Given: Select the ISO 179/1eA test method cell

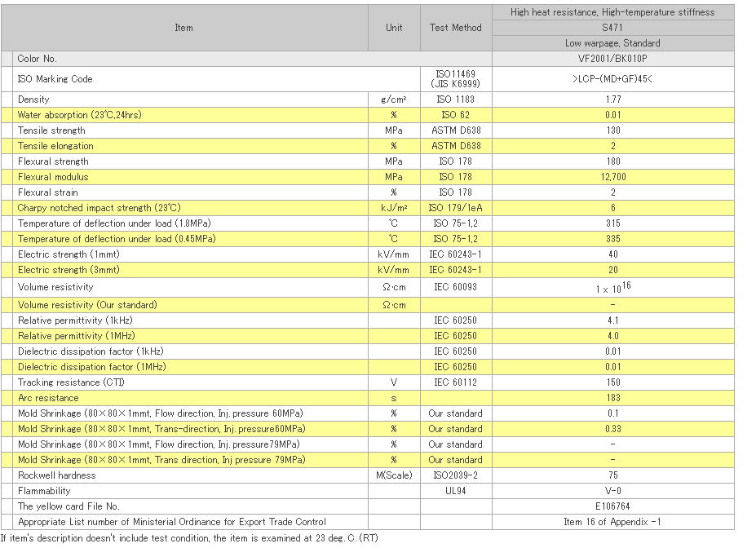Looking at the screenshot, I should click(455, 208).
